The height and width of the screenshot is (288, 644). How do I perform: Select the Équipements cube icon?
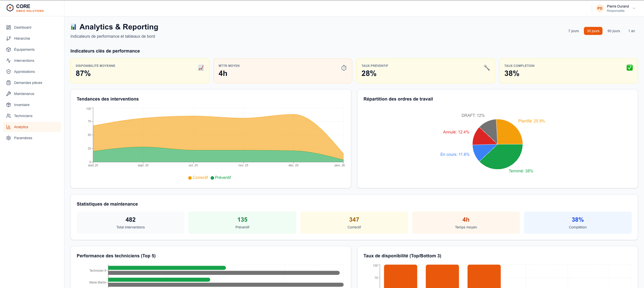(x=9, y=50)
